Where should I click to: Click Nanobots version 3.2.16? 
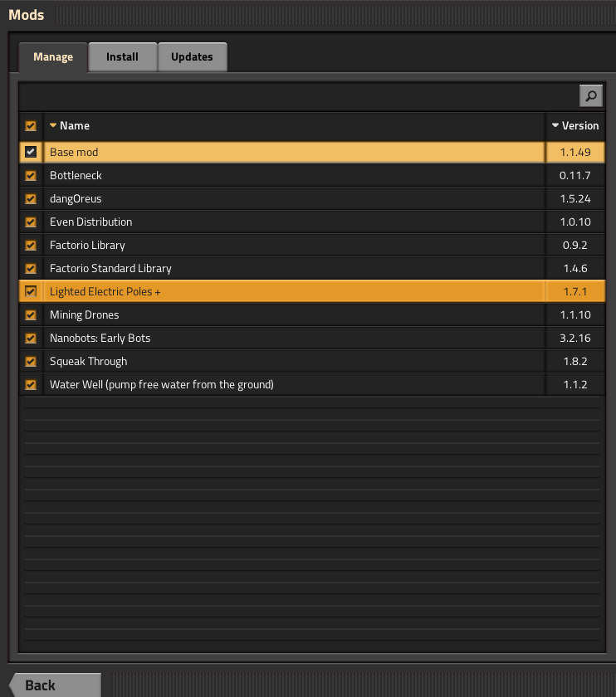(x=575, y=339)
